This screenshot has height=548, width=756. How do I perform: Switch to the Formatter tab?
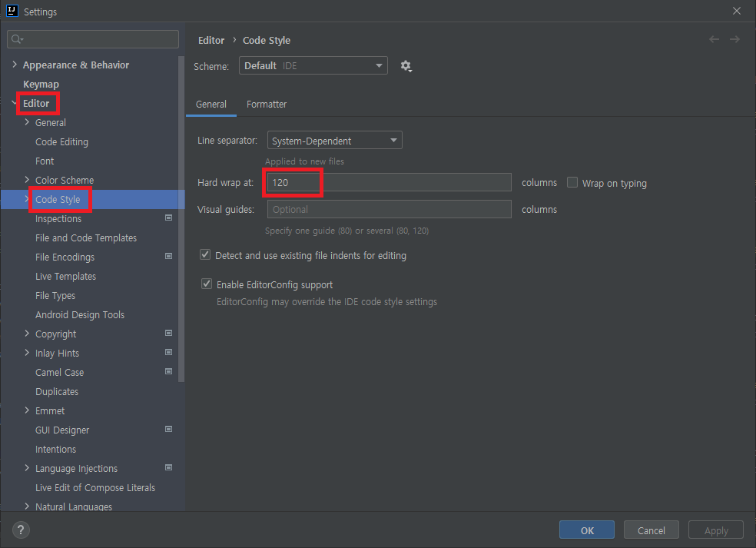point(266,104)
